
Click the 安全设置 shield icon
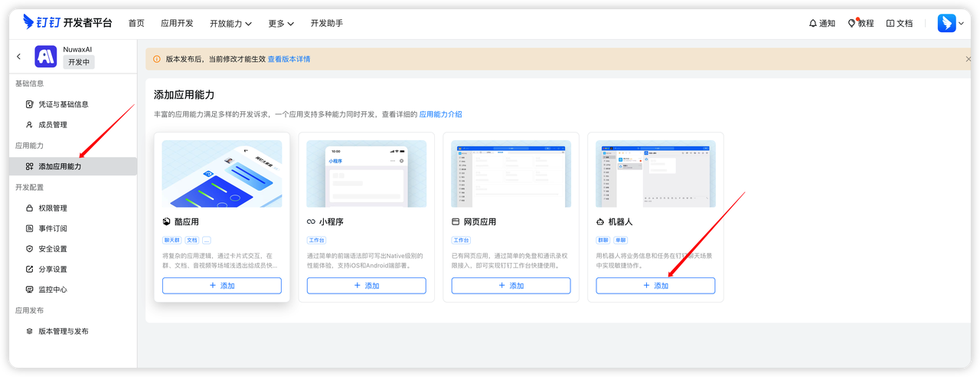coord(30,249)
